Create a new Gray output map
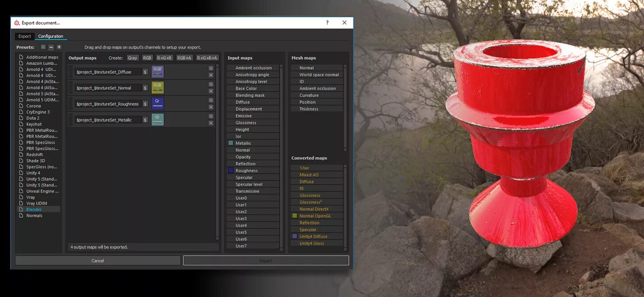This screenshot has width=644, height=297. 133,58
